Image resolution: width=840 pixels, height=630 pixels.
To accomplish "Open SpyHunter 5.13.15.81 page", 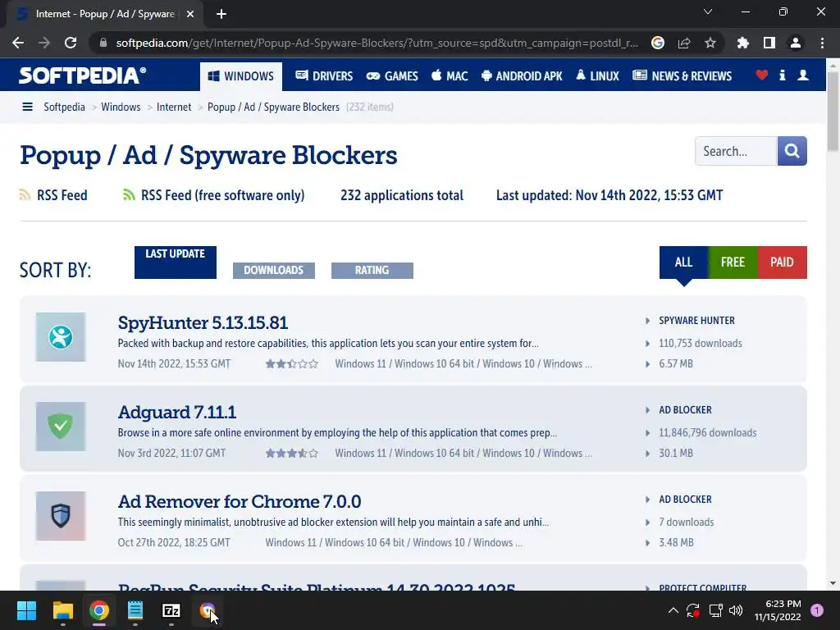I will (203, 323).
